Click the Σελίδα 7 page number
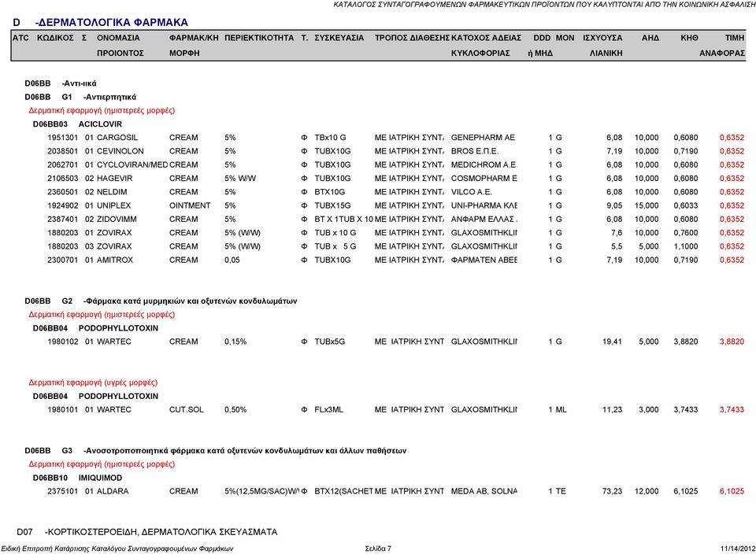The height and width of the screenshot is (554, 756). pyautogui.click(x=378, y=548)
